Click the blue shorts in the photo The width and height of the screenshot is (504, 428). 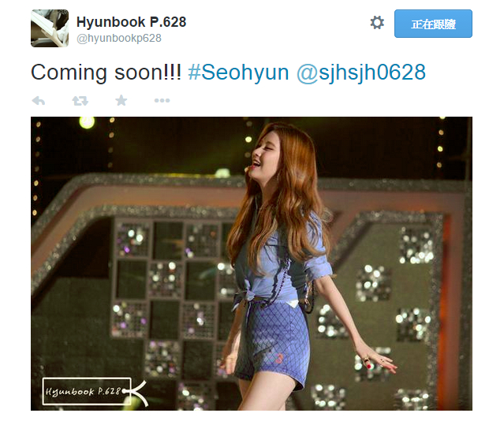(273, 341)
